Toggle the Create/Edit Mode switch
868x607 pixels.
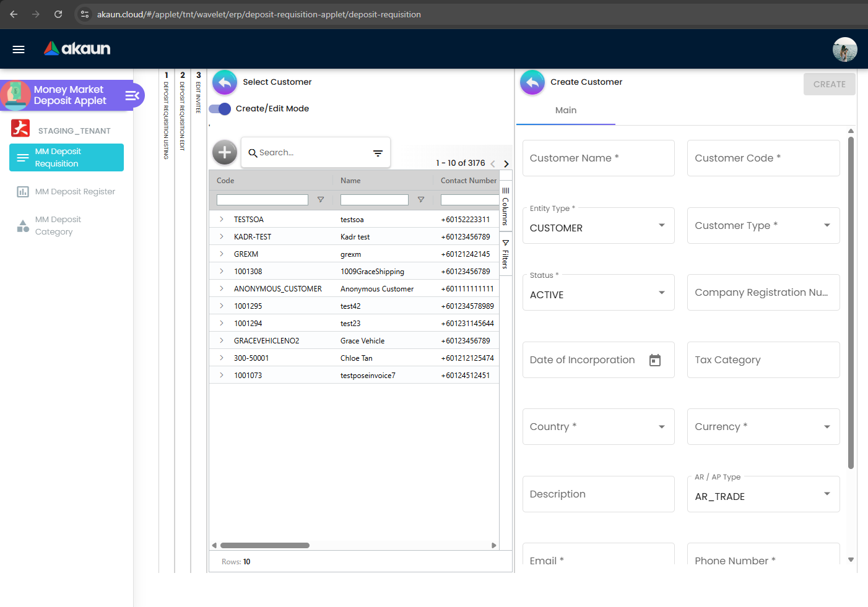[x=219, y=107]
